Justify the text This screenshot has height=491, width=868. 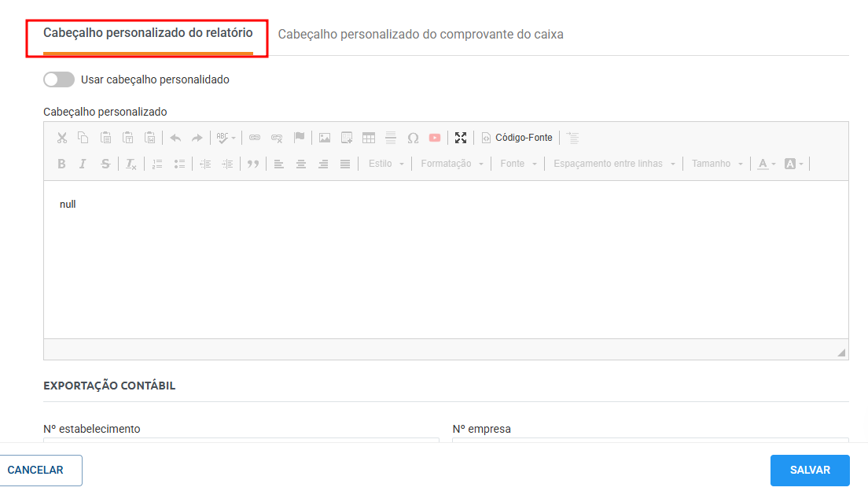tap(345, 164)
